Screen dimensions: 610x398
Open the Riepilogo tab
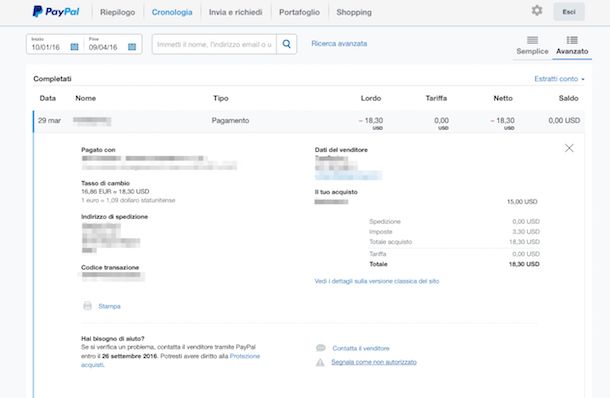[x=117, y=12]
